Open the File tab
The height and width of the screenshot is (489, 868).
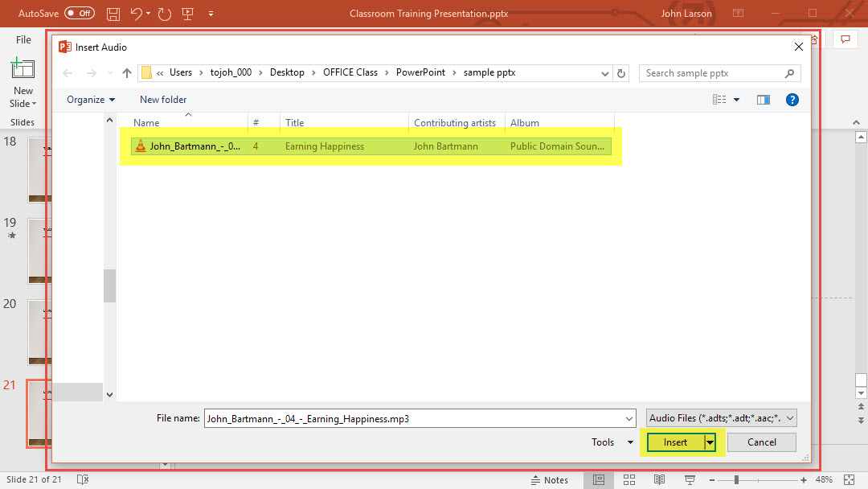(x=24, y=39)
